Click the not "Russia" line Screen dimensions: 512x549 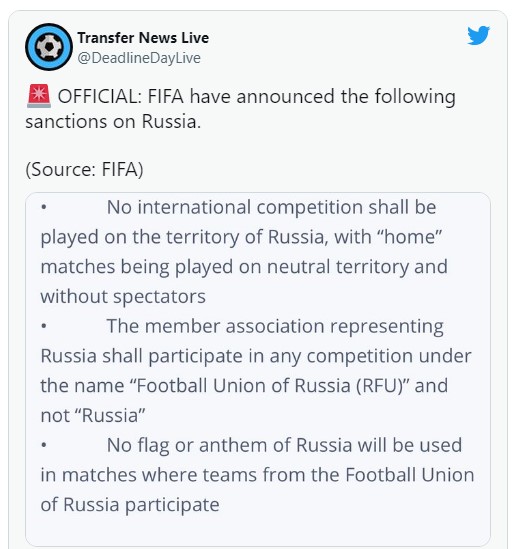coord(93,416)
